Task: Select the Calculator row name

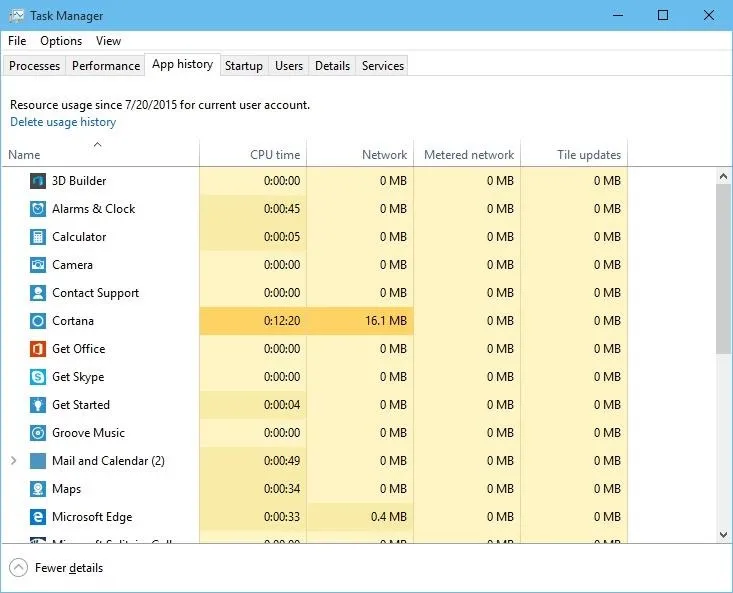Action: pyautogui.click(x=79, y=237)
